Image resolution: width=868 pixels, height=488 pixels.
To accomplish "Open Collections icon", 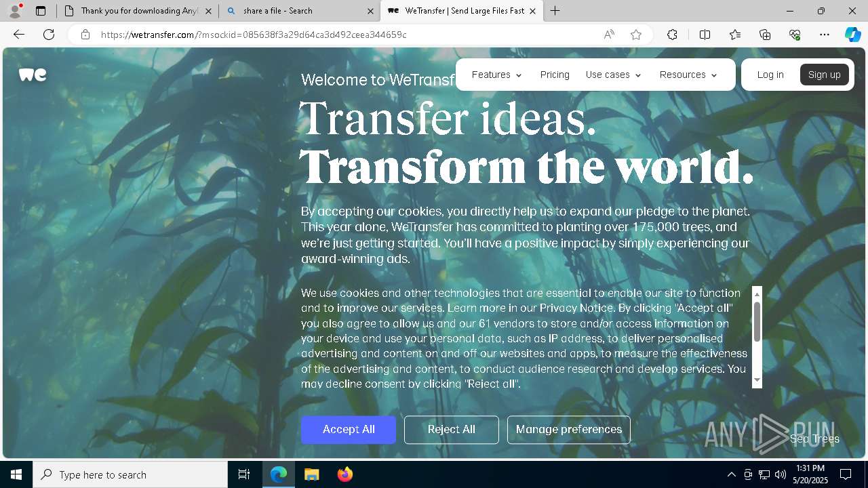I will coord(765,35).
